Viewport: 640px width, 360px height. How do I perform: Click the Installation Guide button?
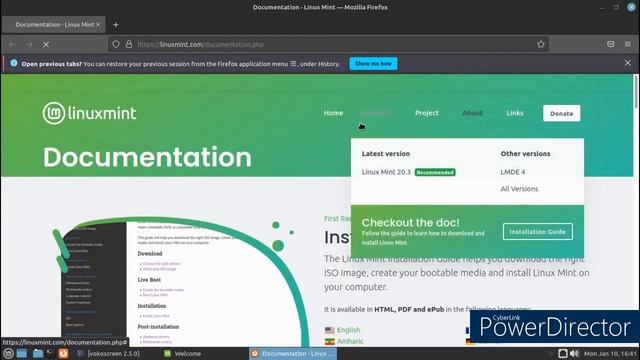538,232
